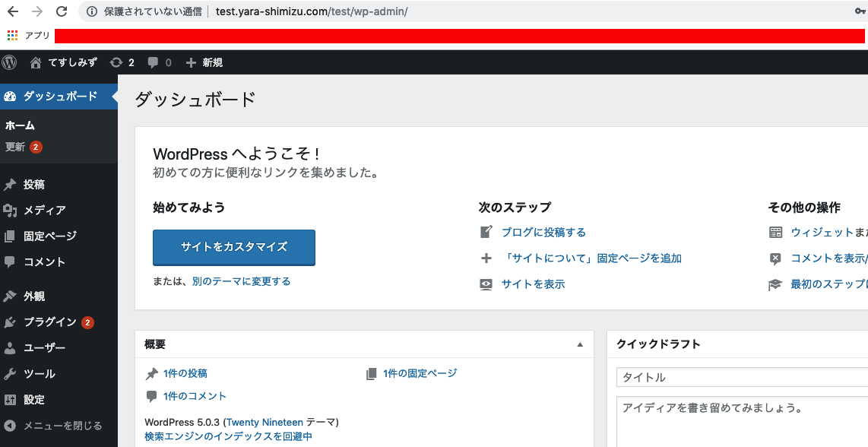
Task: Open the サイトを表示 link
Action: coord(533,284)
